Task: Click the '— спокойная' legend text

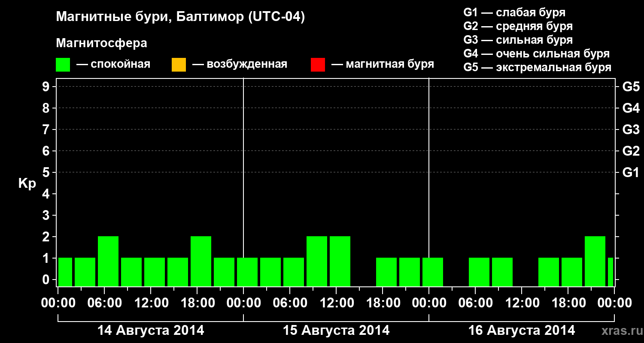Action: [x=113, y=65]
